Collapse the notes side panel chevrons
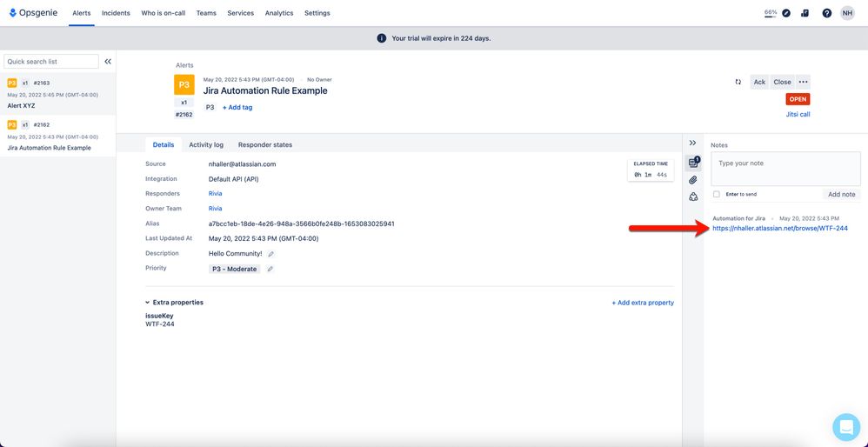This screenshot has height=447, width=868. pos(692,143)
